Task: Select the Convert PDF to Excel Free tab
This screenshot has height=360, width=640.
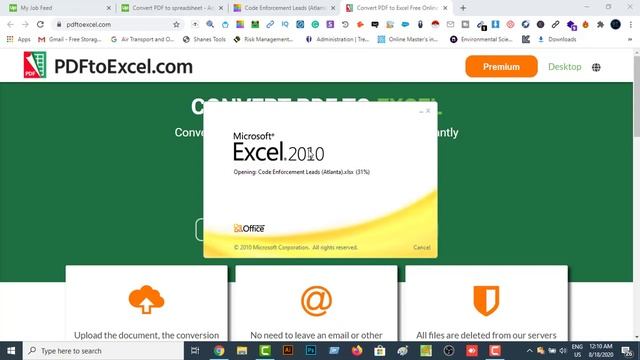Action: (396, 8)
